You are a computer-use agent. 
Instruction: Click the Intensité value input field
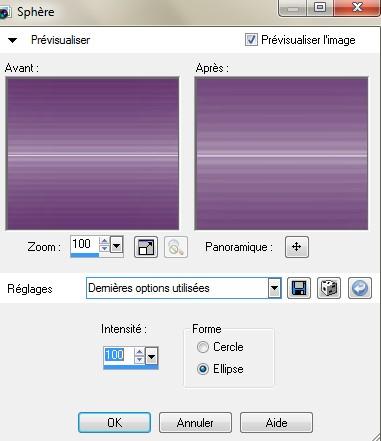pos(119,355)
